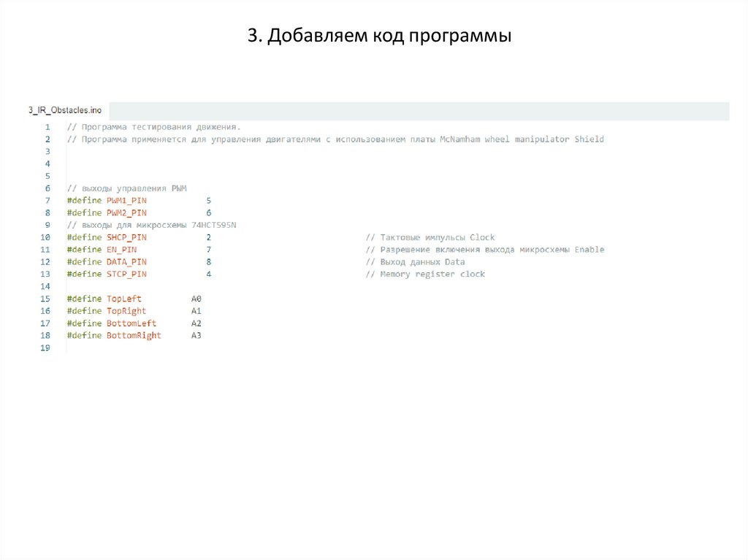The width and height of the screenshot is (748, 560).
Task: Click the #define keyword on line 15
Action: 85,299
